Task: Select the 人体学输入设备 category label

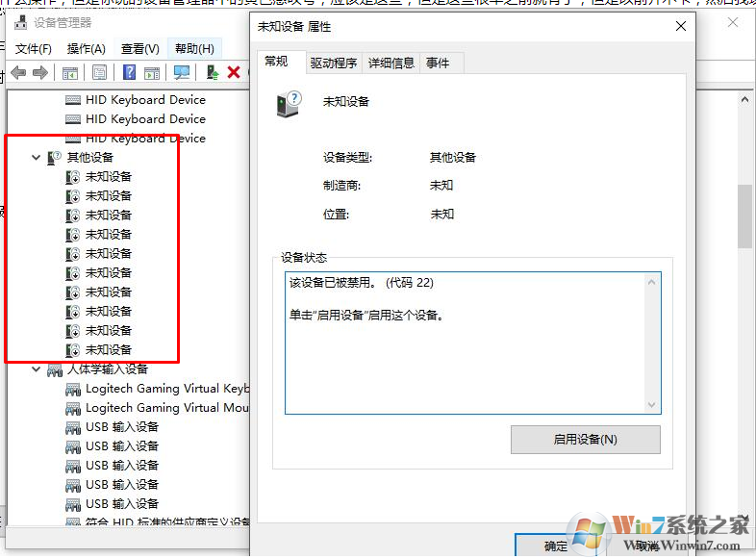Action: click(108, 369)
